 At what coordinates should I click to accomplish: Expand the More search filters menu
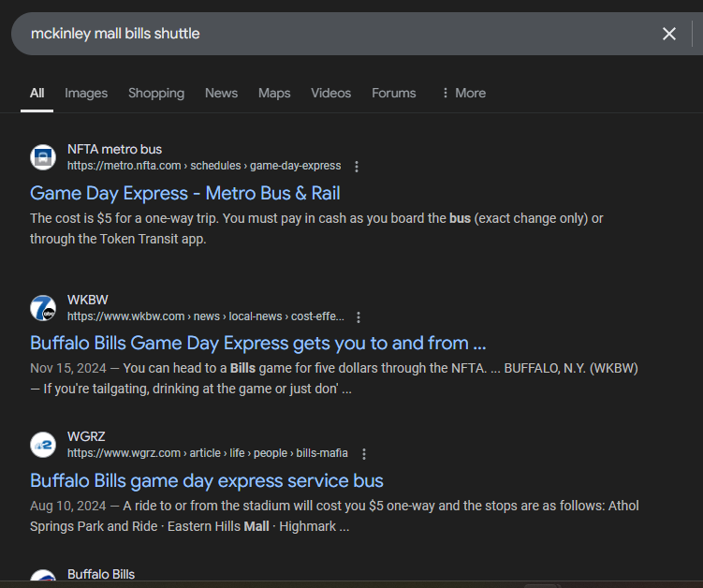(x=464, y=93)
